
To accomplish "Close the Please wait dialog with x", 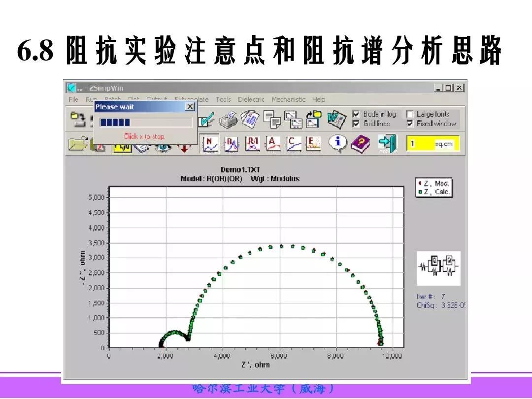I will click(x=190, y=107).
